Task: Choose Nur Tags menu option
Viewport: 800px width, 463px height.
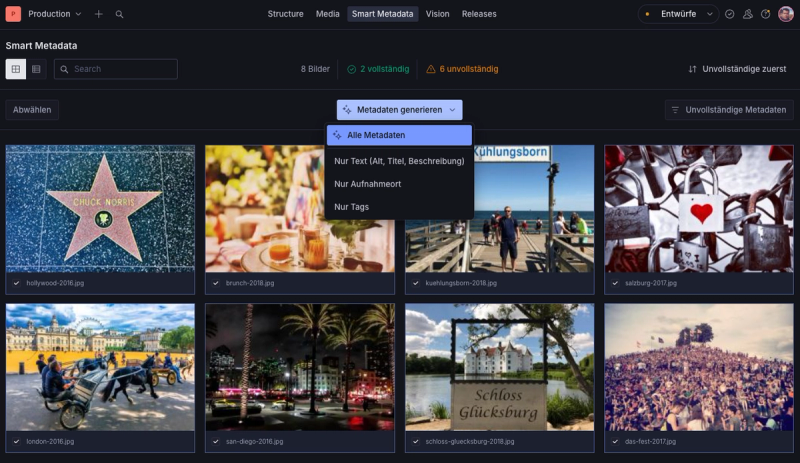Action: tap(399, 207)
